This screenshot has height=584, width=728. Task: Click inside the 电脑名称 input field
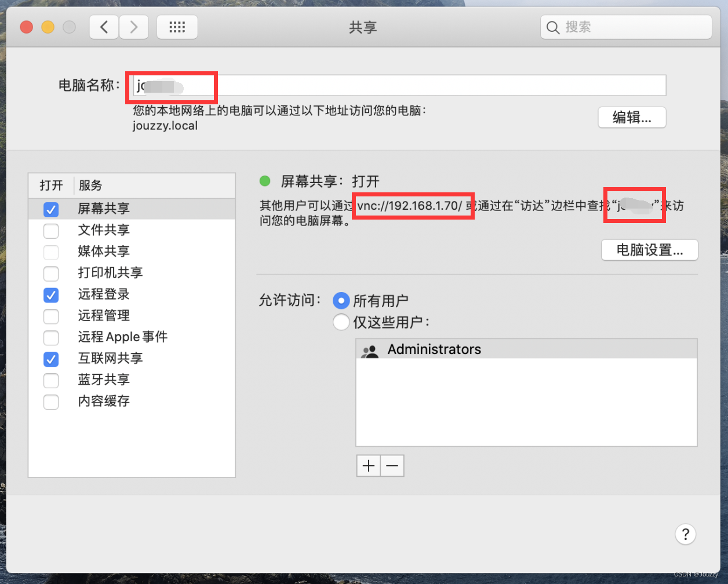348,85
